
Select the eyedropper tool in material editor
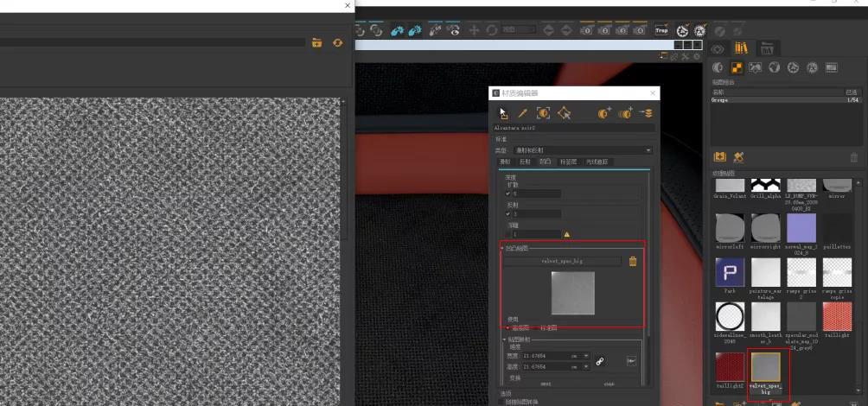(x=523, y=113)
